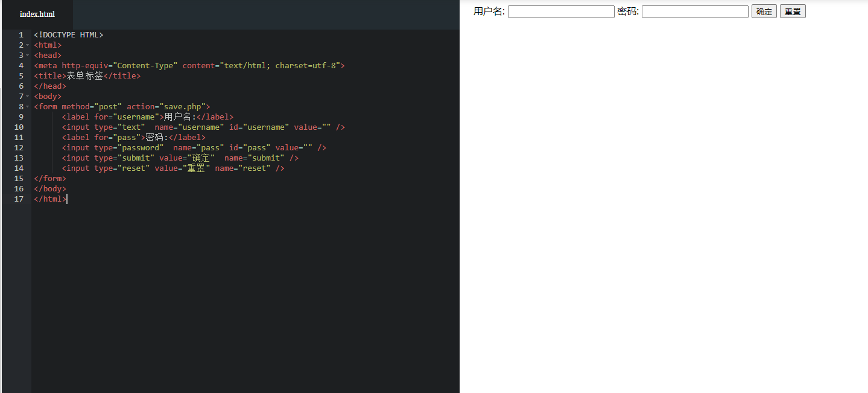Collapse the head tag fold arrow on line 3
Viewport: 868px width, 393px height.
pos(28,56)
